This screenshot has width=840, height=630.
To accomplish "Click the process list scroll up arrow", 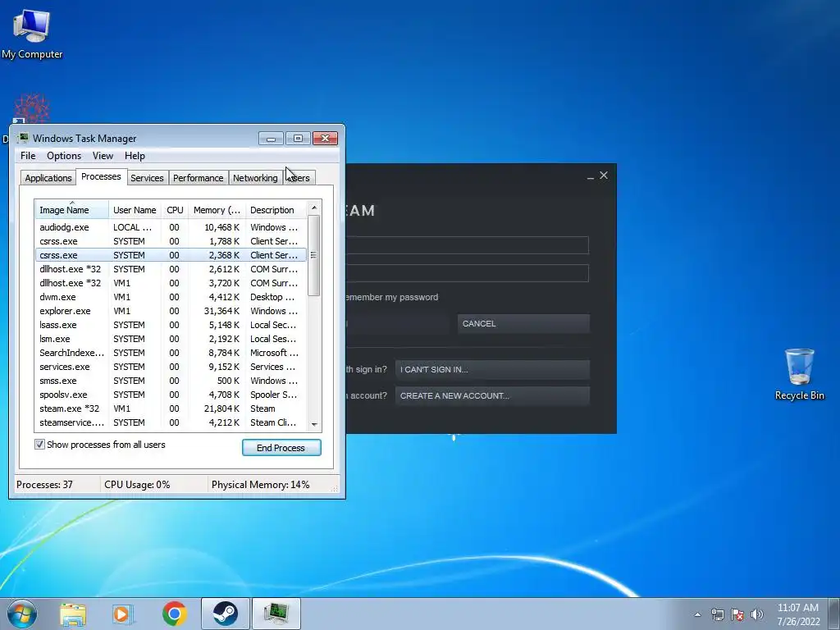I will 314,208.
